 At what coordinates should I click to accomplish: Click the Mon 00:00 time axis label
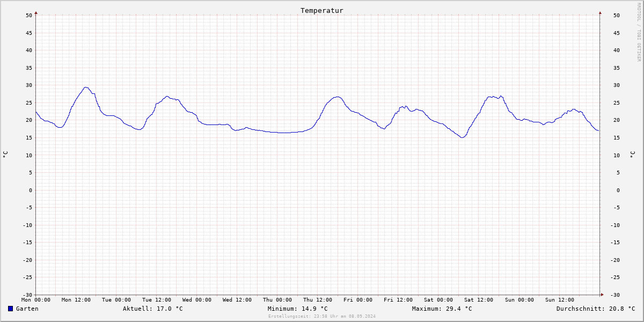point(36,300)
